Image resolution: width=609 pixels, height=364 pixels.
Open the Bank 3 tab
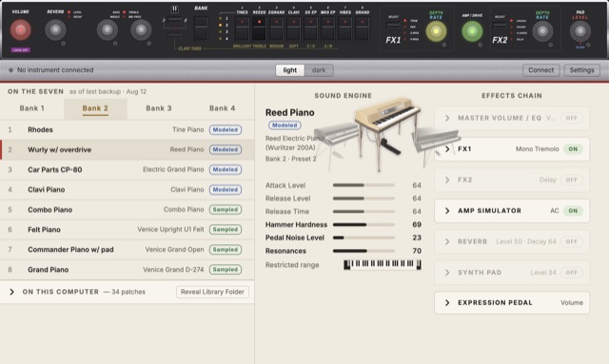point(159,108)
